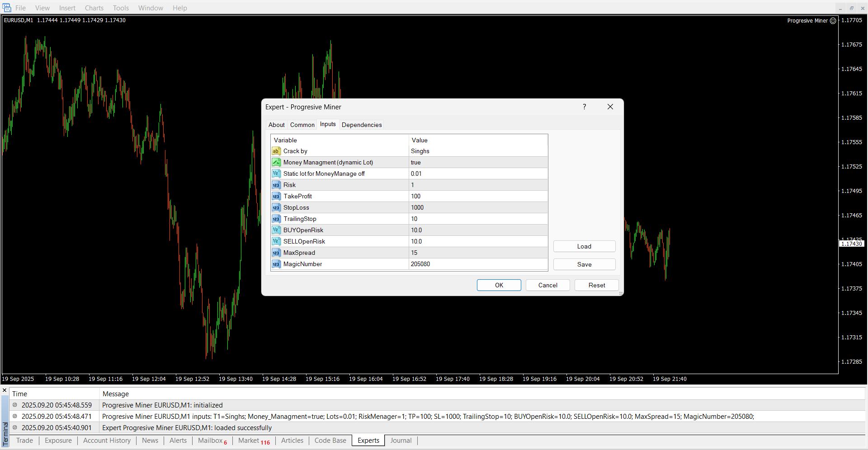The height and width of the screenshot is (450, 868).
Task: Select the MagicNumber value field
Action: (x=477, y=264)
